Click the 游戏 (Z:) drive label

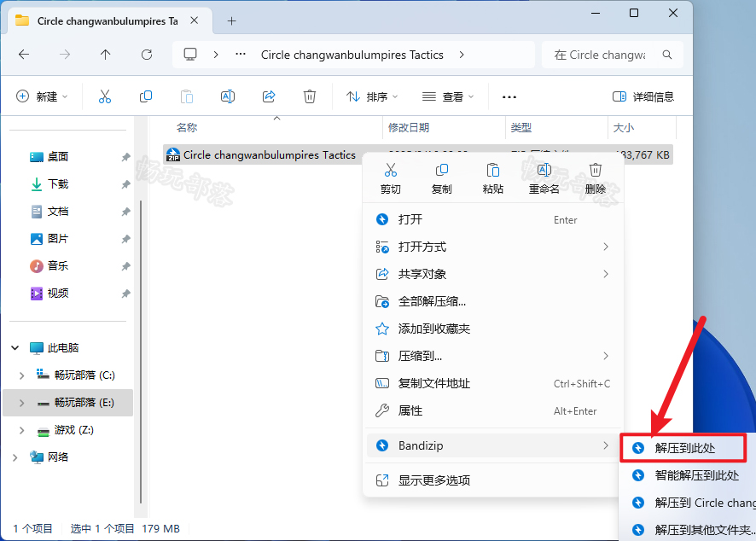pyautogui.click(x=73, y=429)
